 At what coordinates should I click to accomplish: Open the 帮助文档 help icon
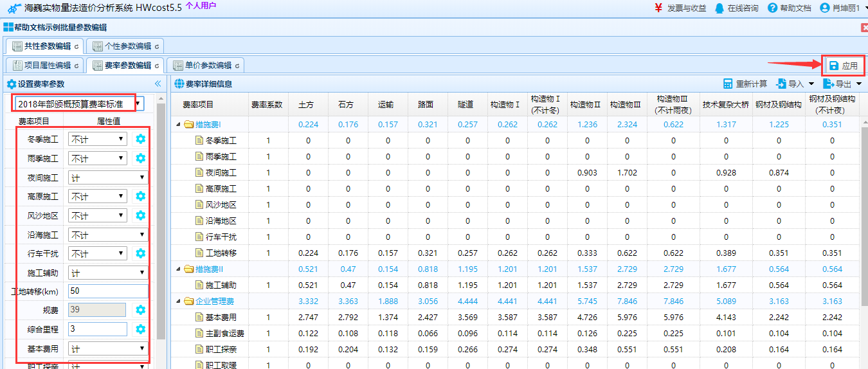pyautogui.click(x=773, y=8)
